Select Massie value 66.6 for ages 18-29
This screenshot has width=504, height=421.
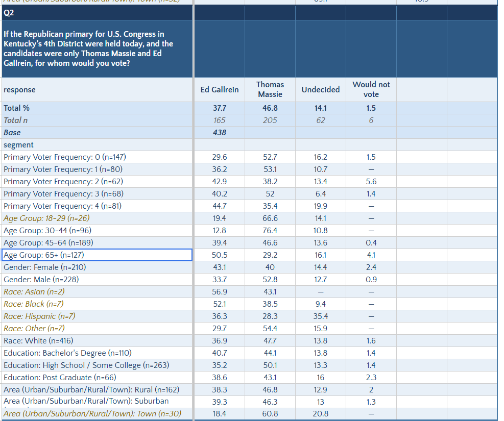(270, 218)
